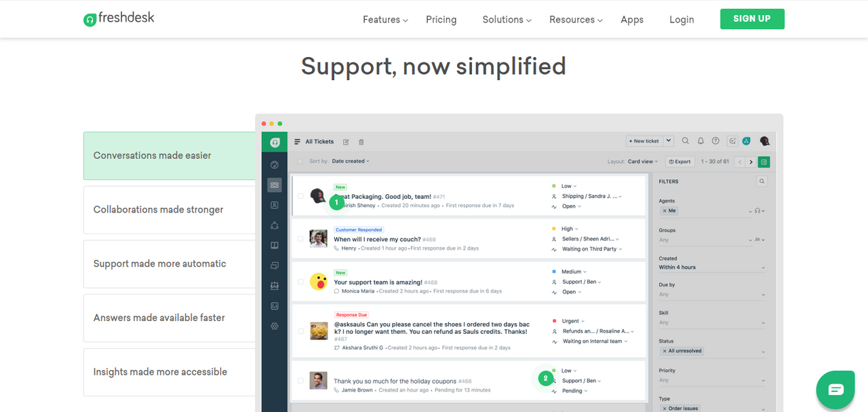Click the Login link
This screenshot has width=868, height=412.
tap(682, 20)
